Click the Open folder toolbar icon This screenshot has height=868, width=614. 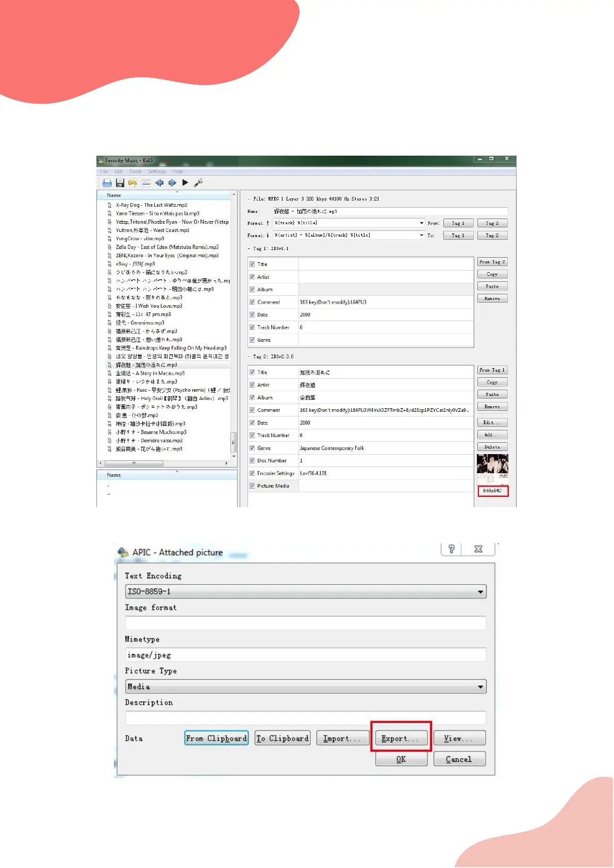coord(107,183)
